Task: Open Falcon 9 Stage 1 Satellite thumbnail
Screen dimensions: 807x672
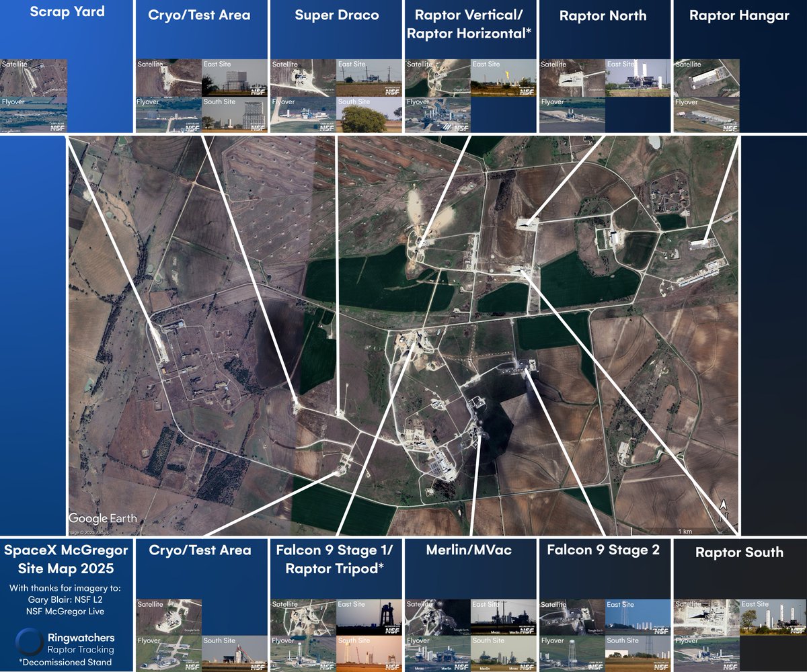Action: pos(303,618)
